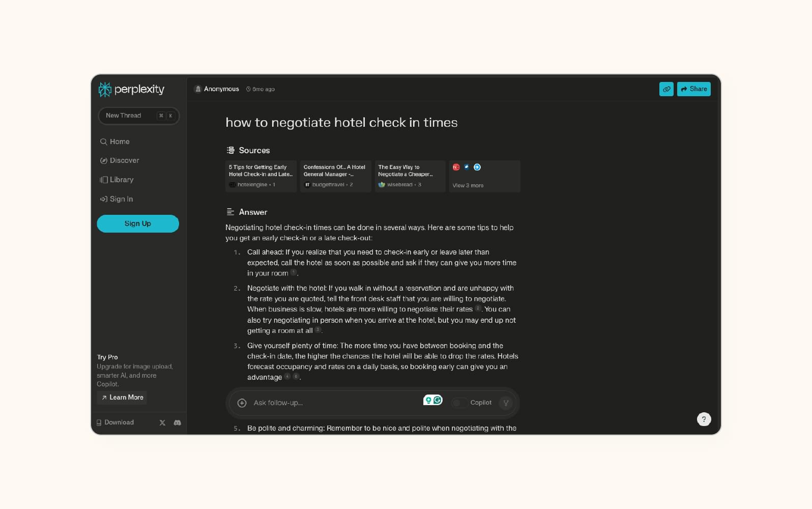Click the Grammarly extension icon
This screenshot has width=812, height=509.
pos(438,400)
